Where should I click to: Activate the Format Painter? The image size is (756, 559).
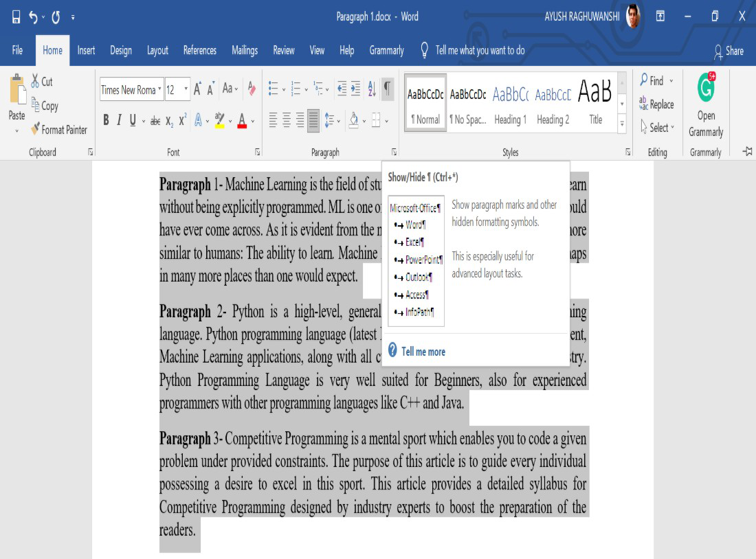tap(59, 129)
